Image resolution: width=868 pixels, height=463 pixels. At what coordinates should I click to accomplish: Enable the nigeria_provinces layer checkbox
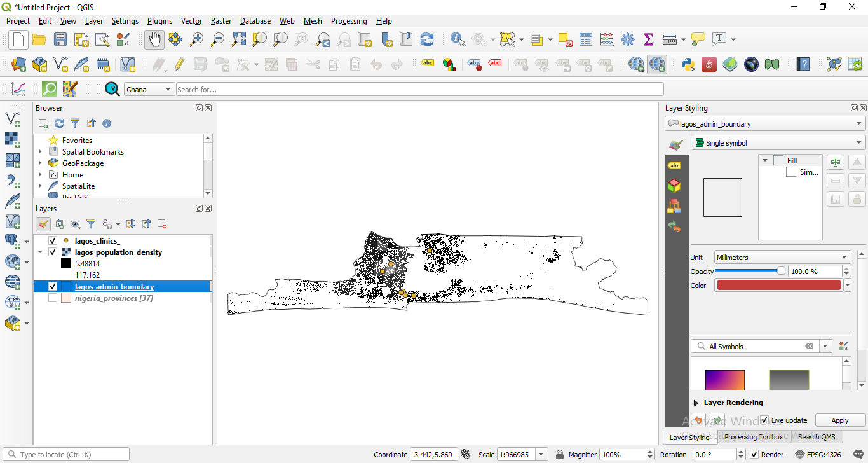click(x=53, y=298)
